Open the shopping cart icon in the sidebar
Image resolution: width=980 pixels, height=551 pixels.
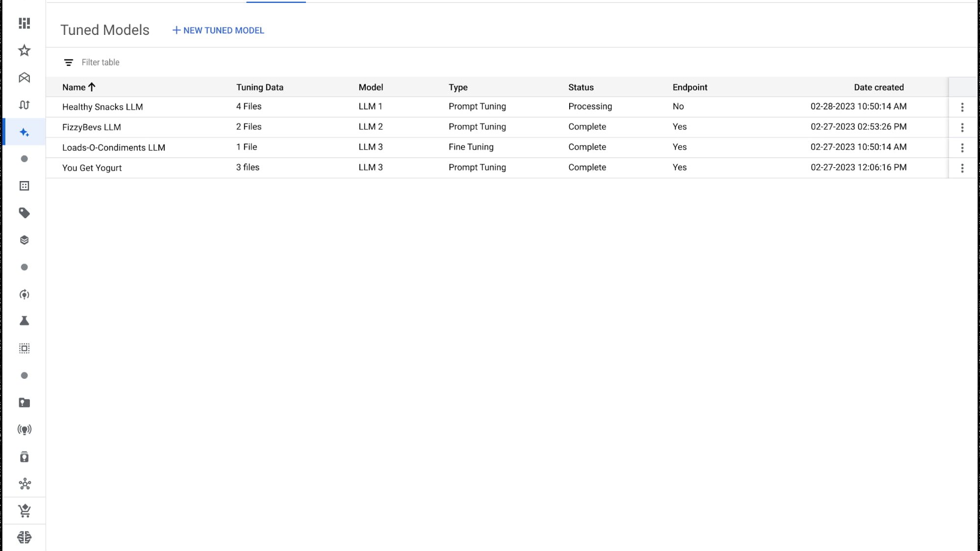(24, 511)
